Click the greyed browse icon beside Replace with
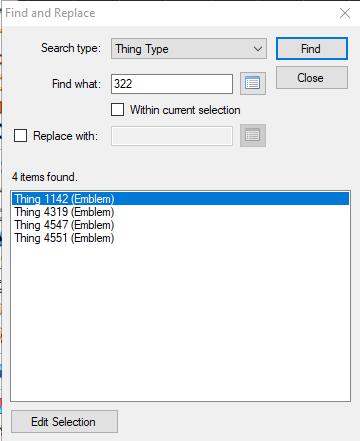 coord(253,136)
